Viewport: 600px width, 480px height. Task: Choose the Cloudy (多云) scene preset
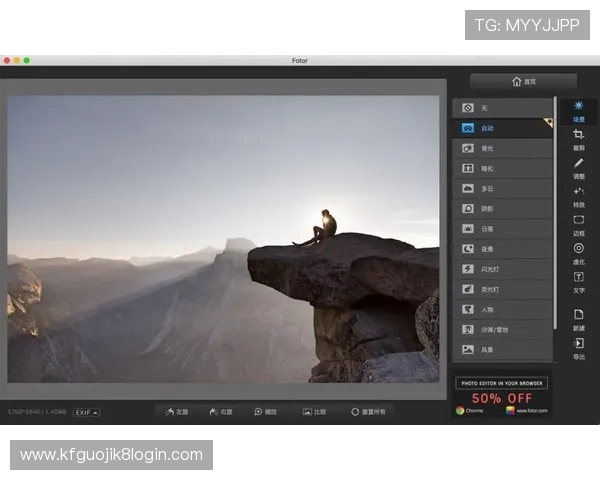point(502,188)
